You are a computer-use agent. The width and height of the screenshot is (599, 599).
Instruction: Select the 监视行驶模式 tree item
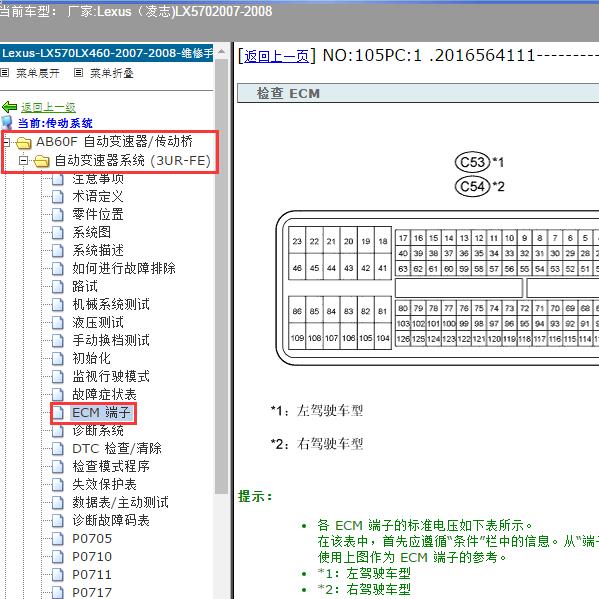[111, 376]
